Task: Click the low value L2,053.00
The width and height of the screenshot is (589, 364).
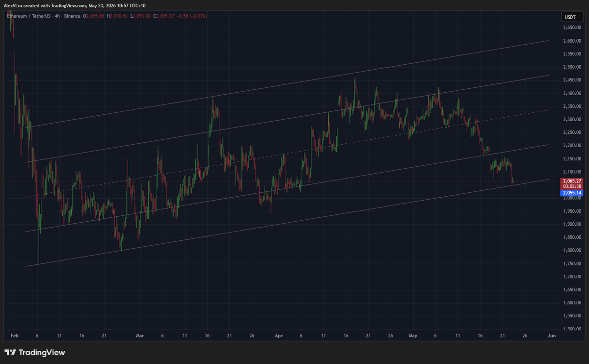Action: [x=141, y=16]
